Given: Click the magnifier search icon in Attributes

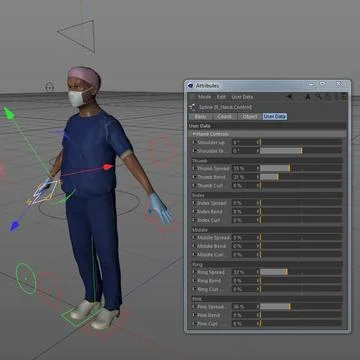Looking at the screenshot, I should (319, 97).
